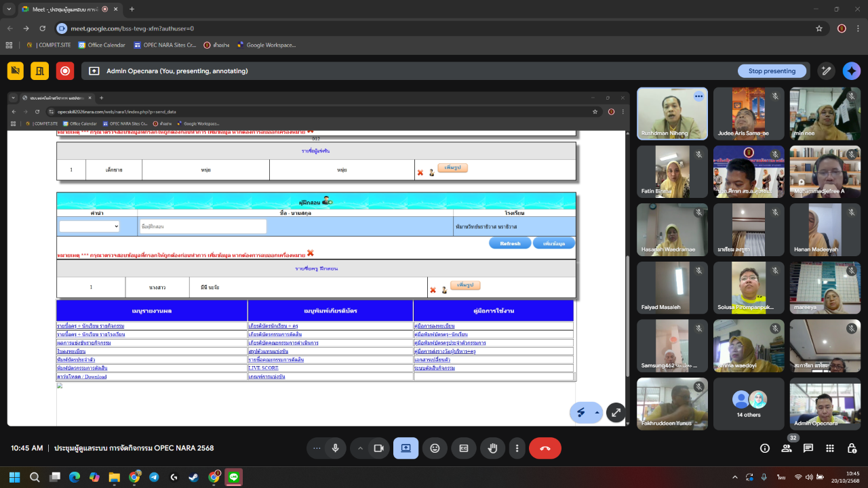Toggle the microphone on or off

(x=335, y=448)
